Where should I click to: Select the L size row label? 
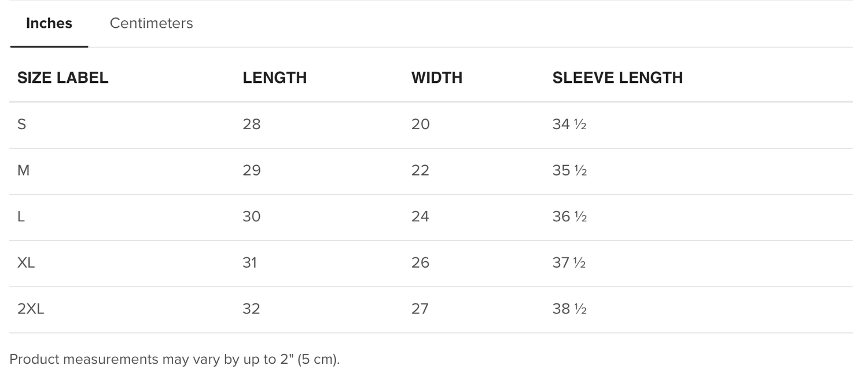(x=21, y=217)
